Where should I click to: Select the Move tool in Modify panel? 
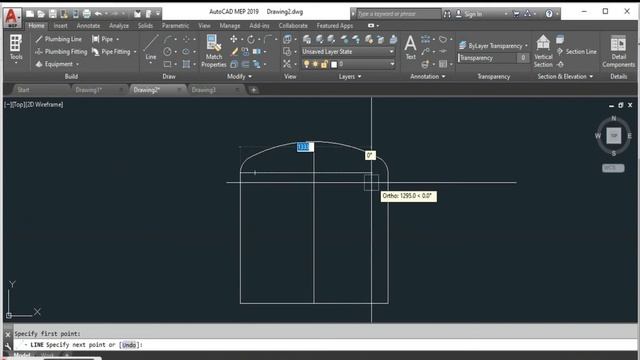point(233,39)
